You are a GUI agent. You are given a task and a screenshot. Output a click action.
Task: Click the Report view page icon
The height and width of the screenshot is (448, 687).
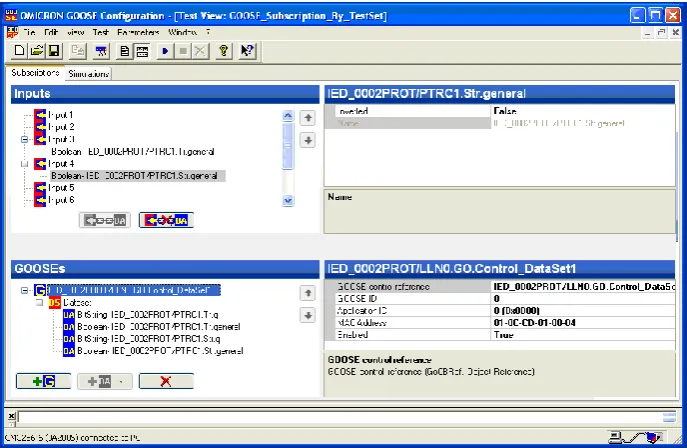click(125, 51)
